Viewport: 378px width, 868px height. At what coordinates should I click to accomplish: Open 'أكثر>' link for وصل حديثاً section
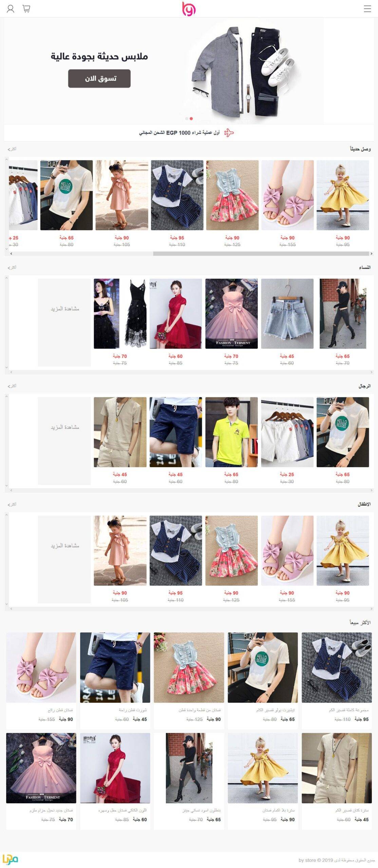tap(12, 149)
